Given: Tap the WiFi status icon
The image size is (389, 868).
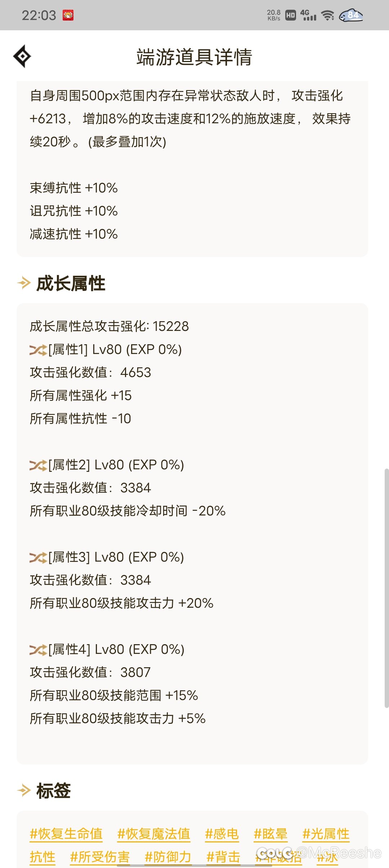Looking at the screenshot, I should pos(328,15).
